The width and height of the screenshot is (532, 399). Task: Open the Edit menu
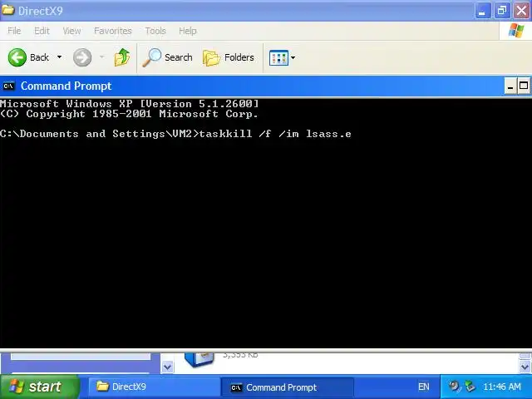[42, 31]
